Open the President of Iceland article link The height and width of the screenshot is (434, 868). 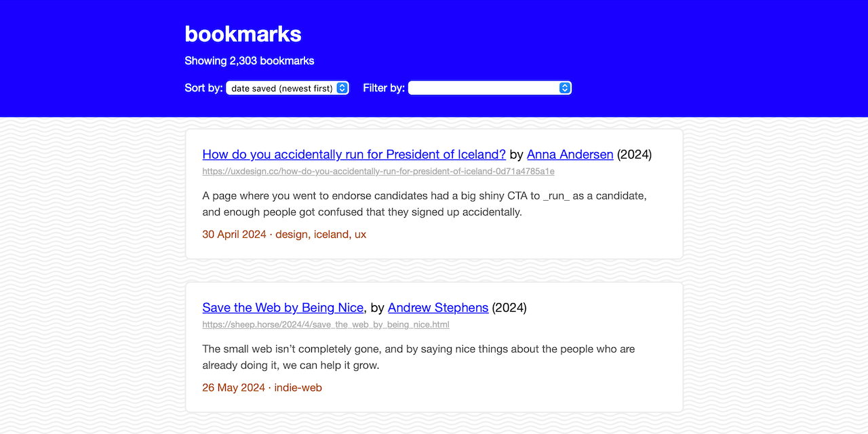click(354, 155)
